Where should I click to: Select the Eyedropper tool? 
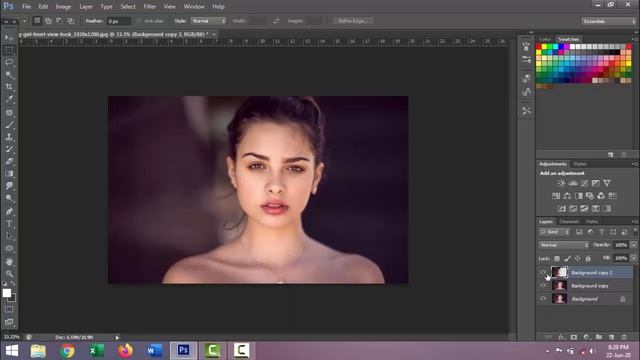(9, 99)
